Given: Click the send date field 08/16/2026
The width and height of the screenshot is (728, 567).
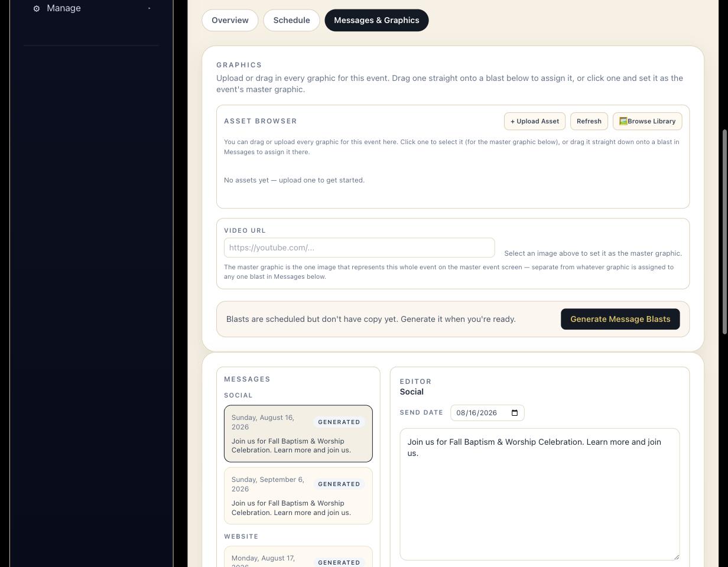Looking at the screenshot, I should (487, 413).
